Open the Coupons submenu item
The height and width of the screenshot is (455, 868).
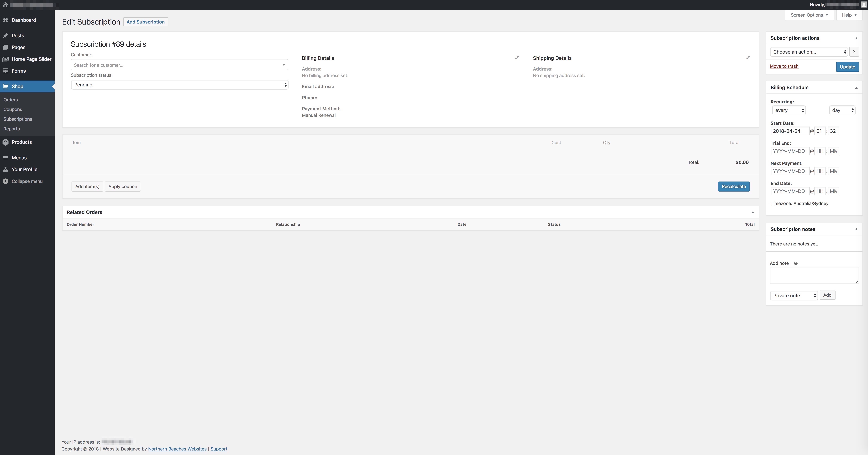[x=12, y=110]
